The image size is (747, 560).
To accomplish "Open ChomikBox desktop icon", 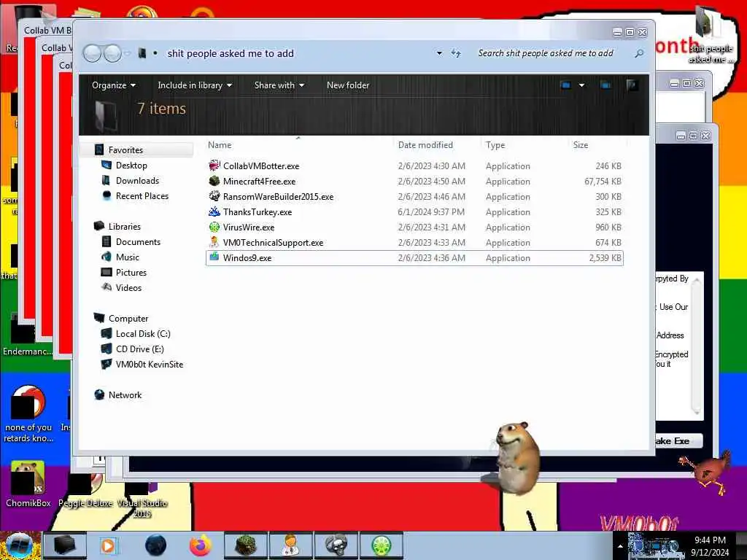I will point(28,485).
